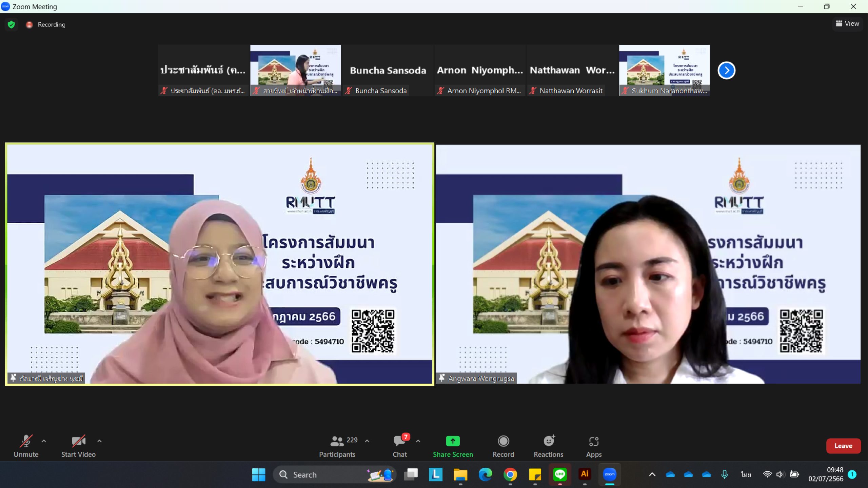Screen dimensions: 868x488
Task: Unmute the microphone
Action: (26, 446)
